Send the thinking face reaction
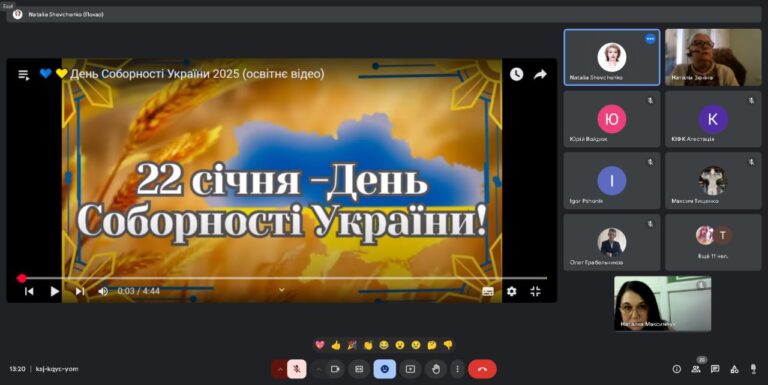Image resolution: width=768 pixels, height=385 pixels. [432, 345]
